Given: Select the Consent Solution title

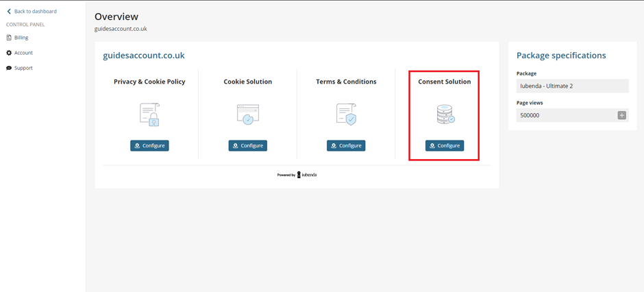Looking at the screenshot, I should [445, 82].
